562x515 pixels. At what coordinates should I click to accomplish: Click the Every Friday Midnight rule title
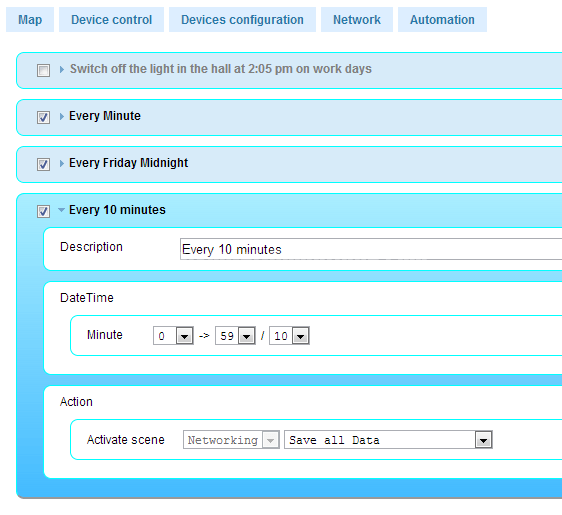click(x=128, y=163)
